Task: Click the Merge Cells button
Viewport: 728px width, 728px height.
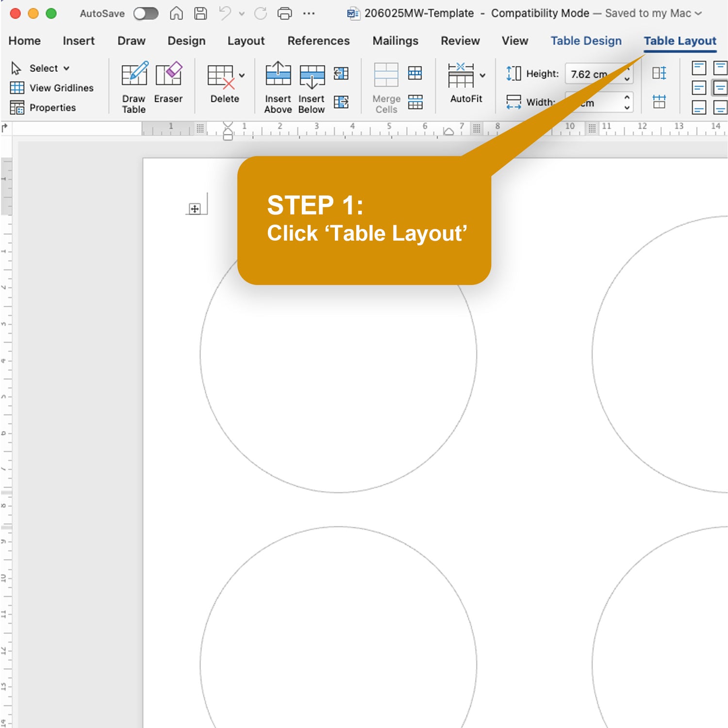Action: 386,87
